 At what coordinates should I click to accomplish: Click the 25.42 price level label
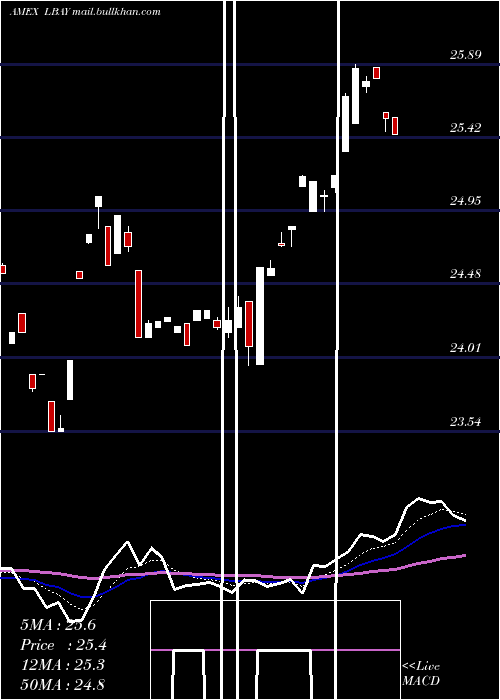(466, 128)
